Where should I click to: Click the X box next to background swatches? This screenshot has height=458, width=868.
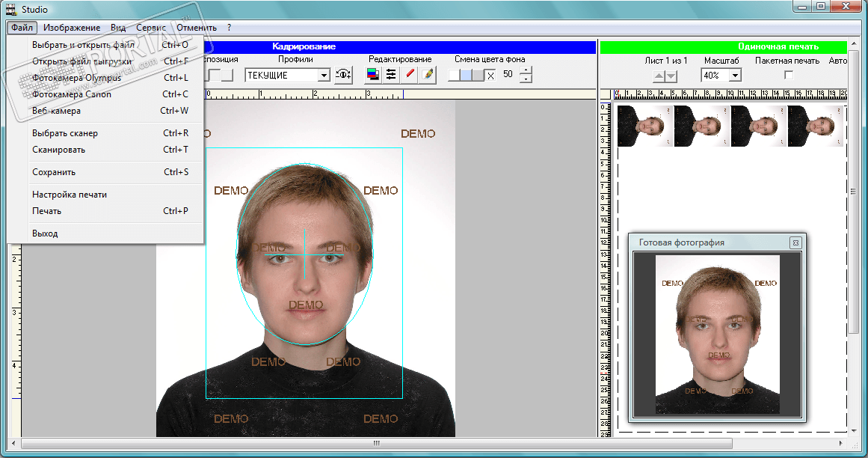[490, 75]
